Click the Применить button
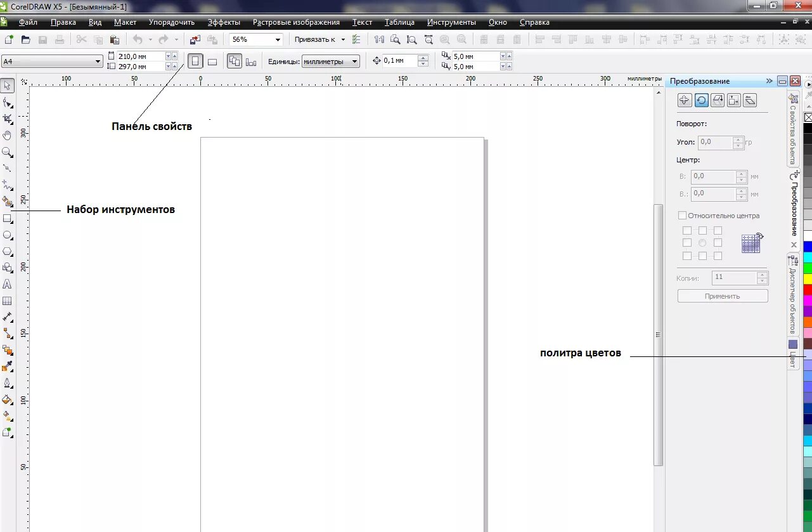This screenshot has height=532, width=812. (723, 296)
